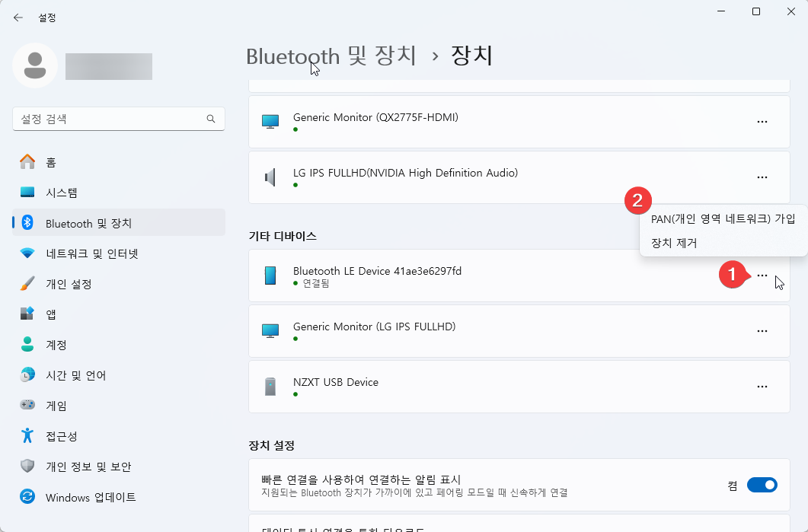Select the 계정 sidebar icon
The width and height of the screenshot is (808, 532).
26,344
